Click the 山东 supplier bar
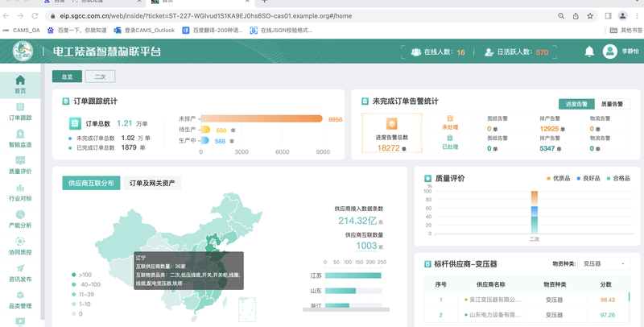This screenshot has width=644, height=327. [341, 291]
